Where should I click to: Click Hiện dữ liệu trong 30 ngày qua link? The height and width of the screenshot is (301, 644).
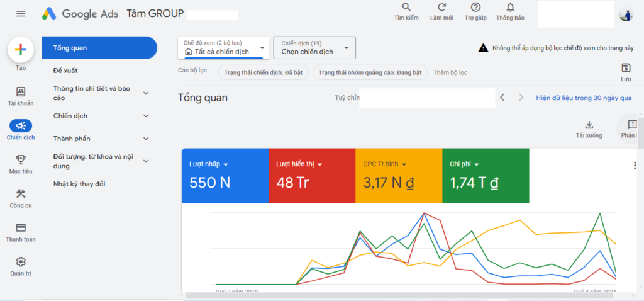[x=583, y=98]
